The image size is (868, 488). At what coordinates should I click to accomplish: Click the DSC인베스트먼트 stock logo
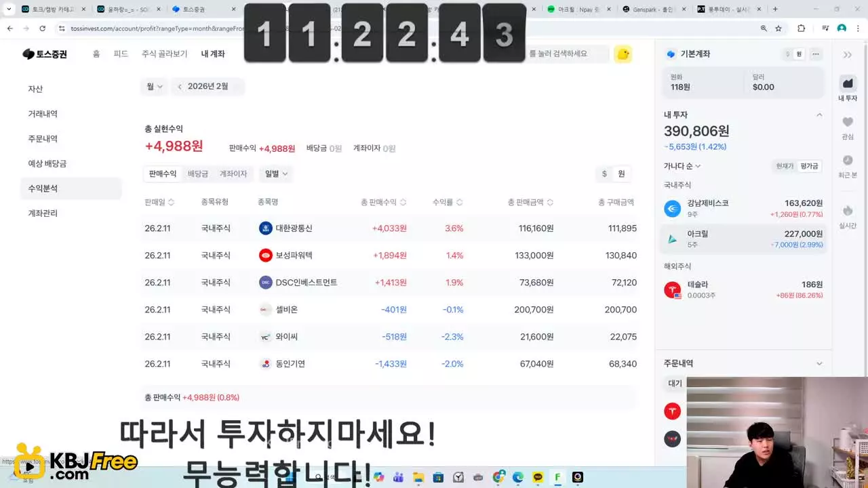tap(266, 283)
